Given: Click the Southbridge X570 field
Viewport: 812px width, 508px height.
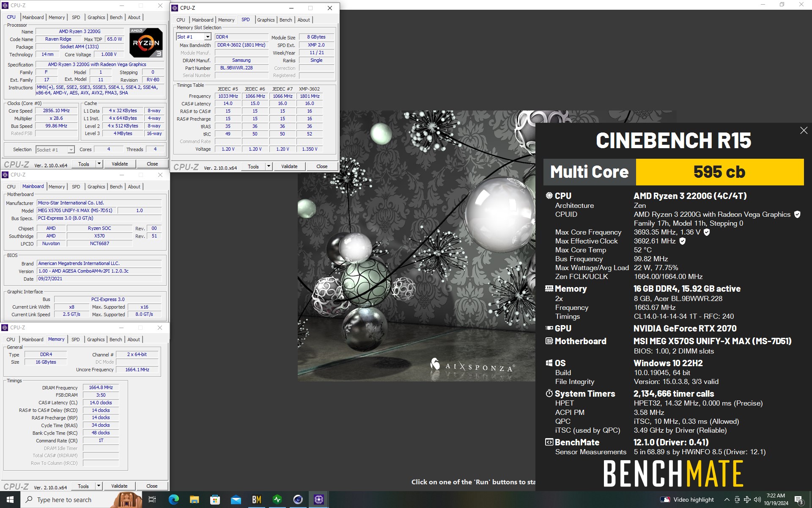Looking at the screenshot, I should (99, 236).
